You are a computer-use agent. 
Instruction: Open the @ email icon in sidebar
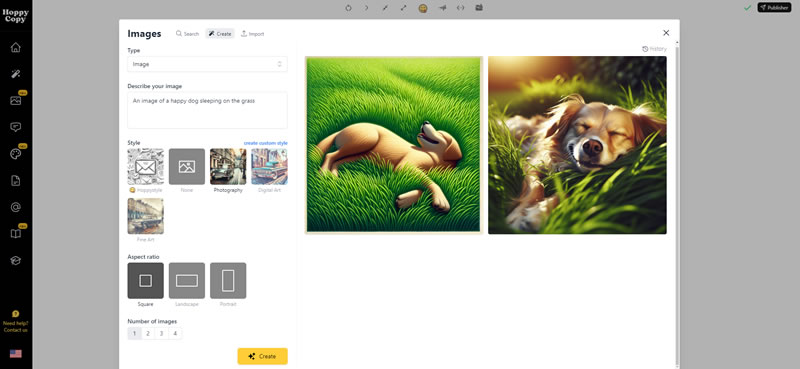pos(16,207)
